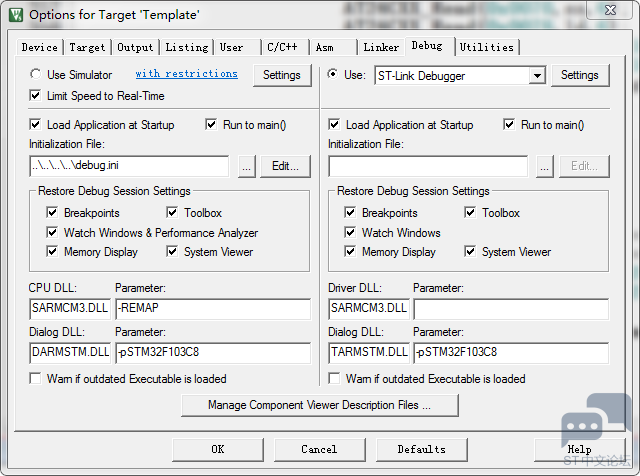Select the Use Simulator radio button
The width and height of the screenshot is (640, 476).
(x=37, y=75)
